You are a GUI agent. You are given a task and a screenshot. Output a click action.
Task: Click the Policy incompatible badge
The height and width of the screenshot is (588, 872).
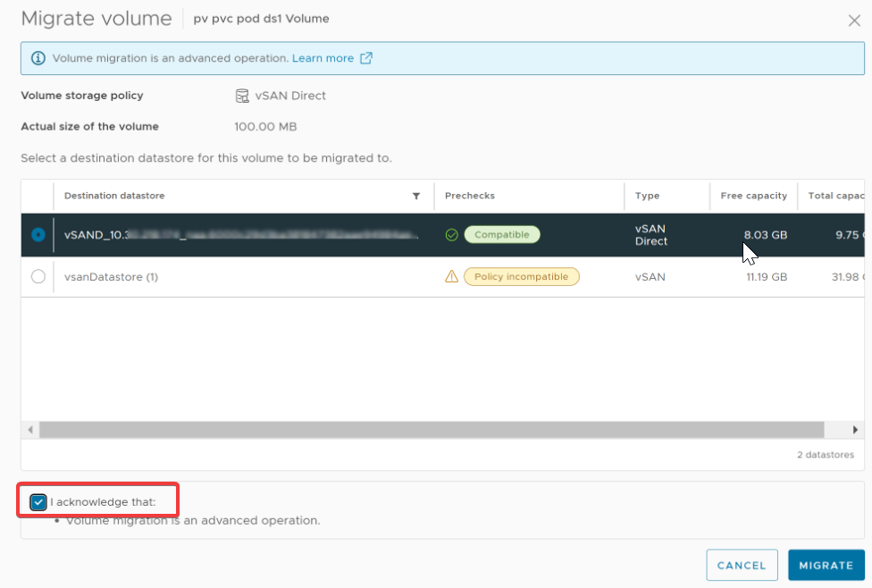pyautogui.click(x=522, y=277)
